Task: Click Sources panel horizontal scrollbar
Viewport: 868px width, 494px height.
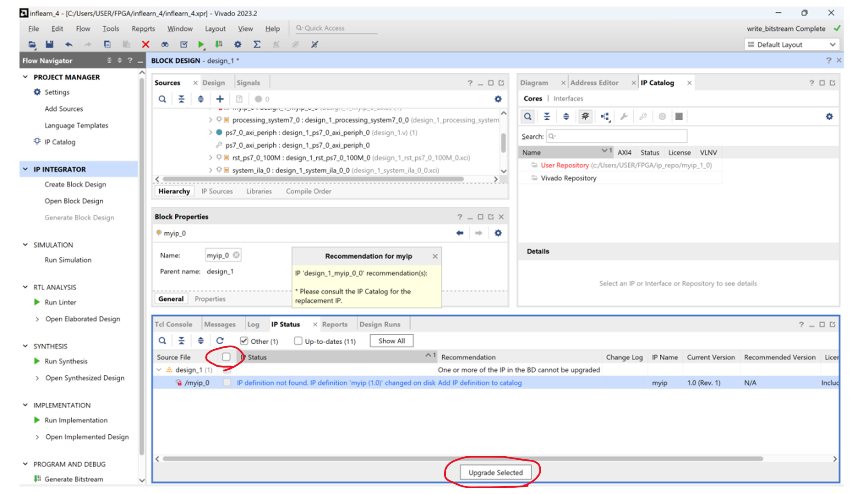Action: click(313, 179)
